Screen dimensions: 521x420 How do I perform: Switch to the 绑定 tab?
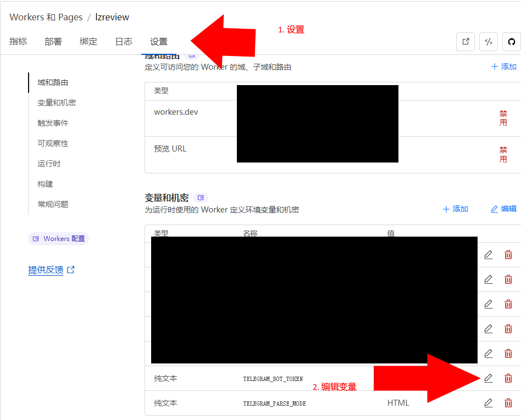88,42
